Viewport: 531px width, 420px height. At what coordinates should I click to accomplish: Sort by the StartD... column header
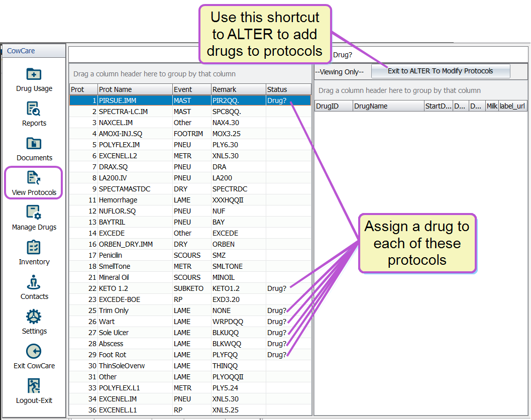tap(438, 106)
